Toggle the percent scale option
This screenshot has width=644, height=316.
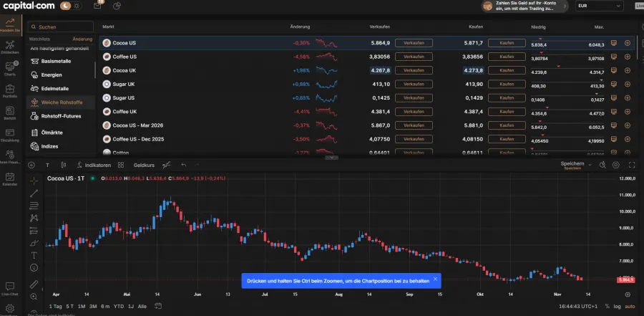[607, 307]
